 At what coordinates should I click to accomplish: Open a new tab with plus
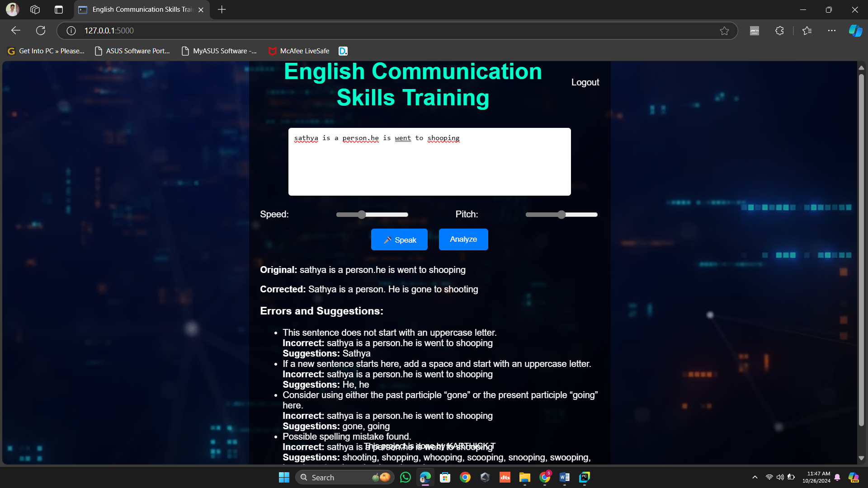(x=222, y=9)
